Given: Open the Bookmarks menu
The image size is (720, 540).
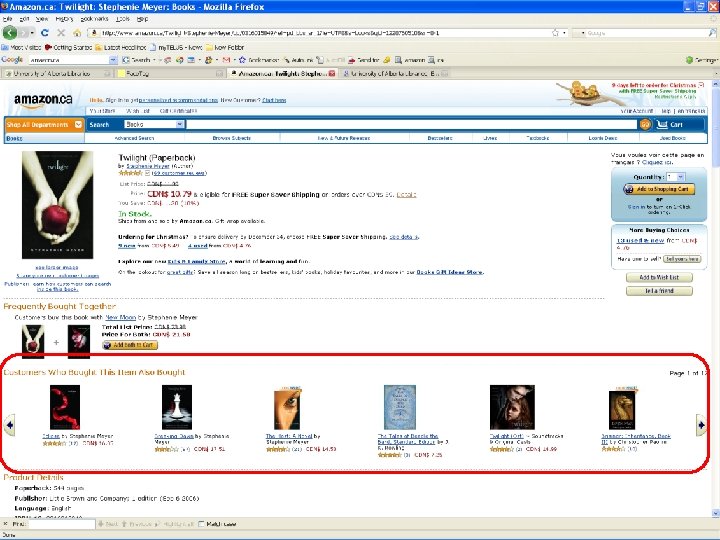Looking at the screenshot, I should click(95, 19).
